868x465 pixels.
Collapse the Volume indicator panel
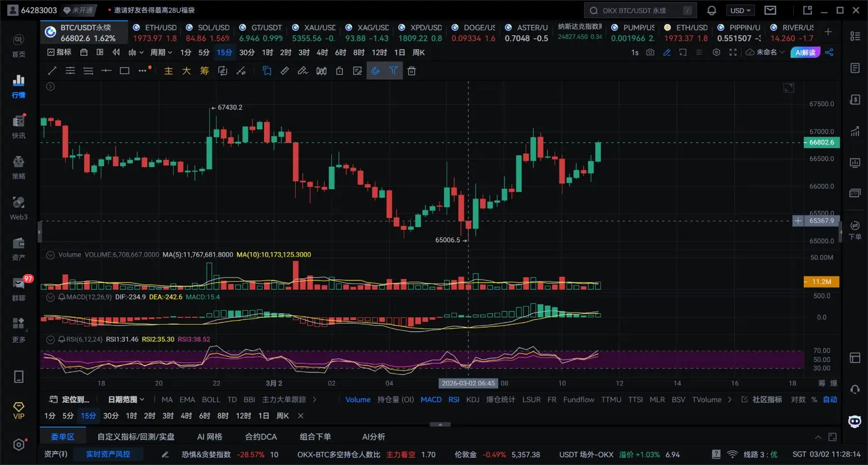[x=50, y=255]
